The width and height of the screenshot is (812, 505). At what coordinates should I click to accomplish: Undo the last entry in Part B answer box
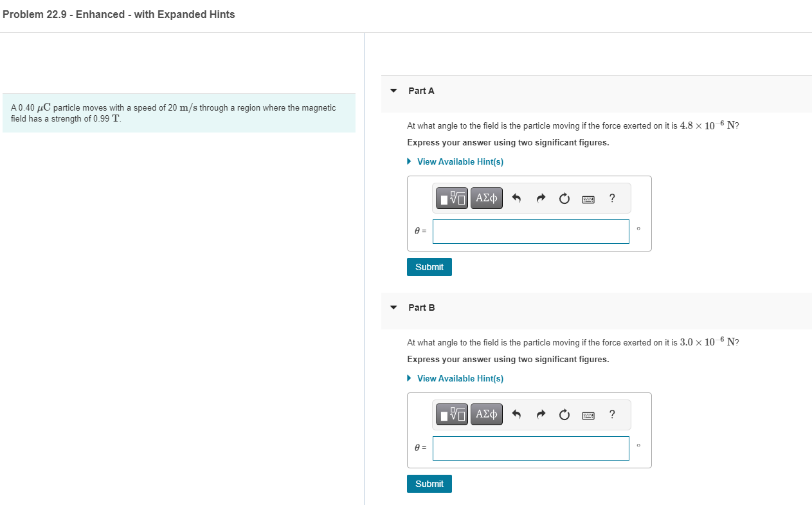tap(516, 414)
